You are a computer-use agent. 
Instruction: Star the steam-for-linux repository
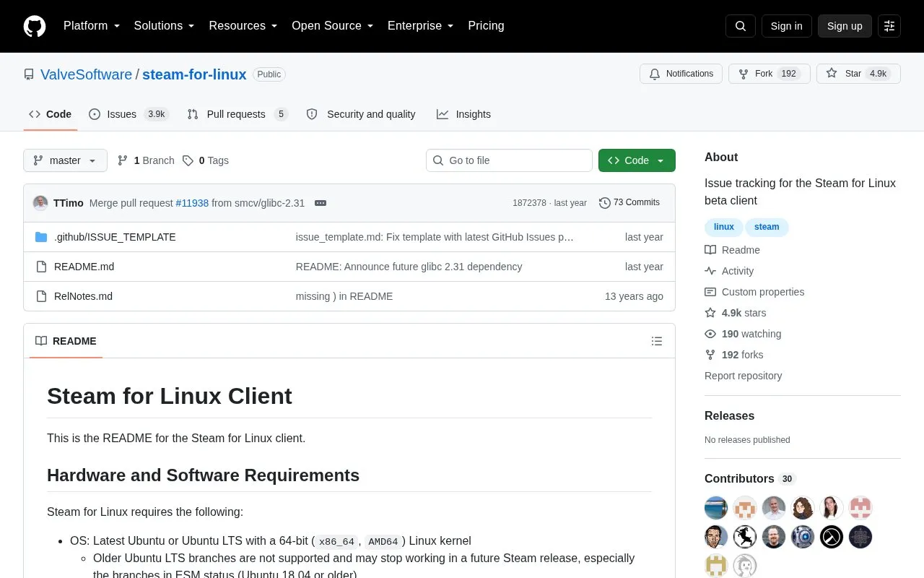[858, 74]
